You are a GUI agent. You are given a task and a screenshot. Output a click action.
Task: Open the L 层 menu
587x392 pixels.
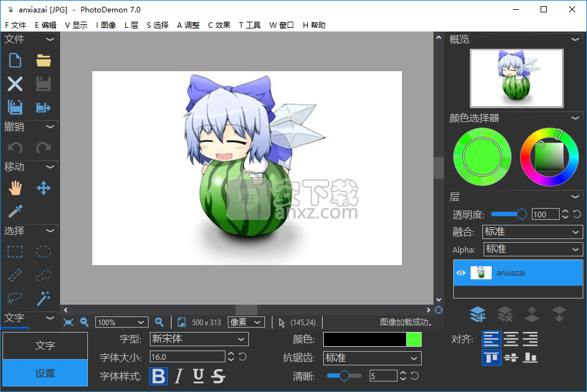click(x=131, y=25)
